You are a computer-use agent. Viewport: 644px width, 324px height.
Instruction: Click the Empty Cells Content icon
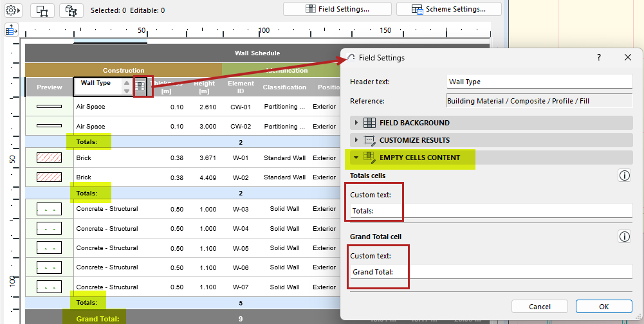(370, 157)
